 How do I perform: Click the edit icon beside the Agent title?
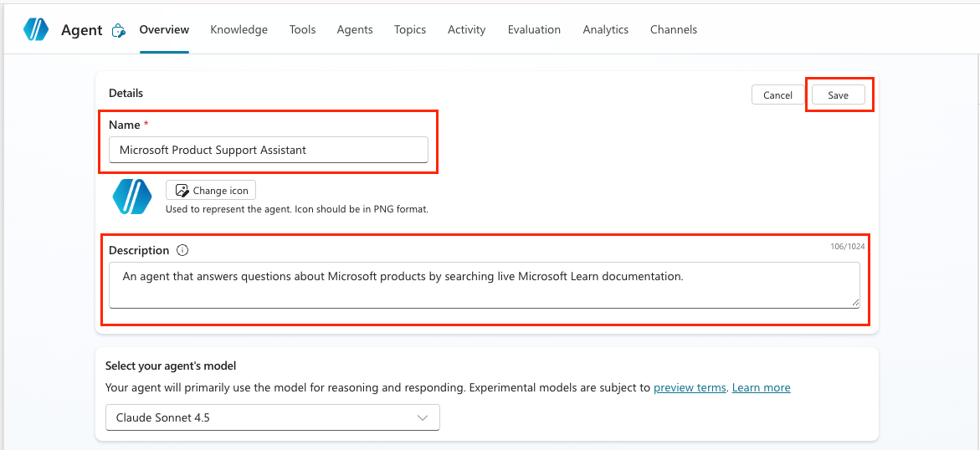pyautogui.click(x=119, y=31)
